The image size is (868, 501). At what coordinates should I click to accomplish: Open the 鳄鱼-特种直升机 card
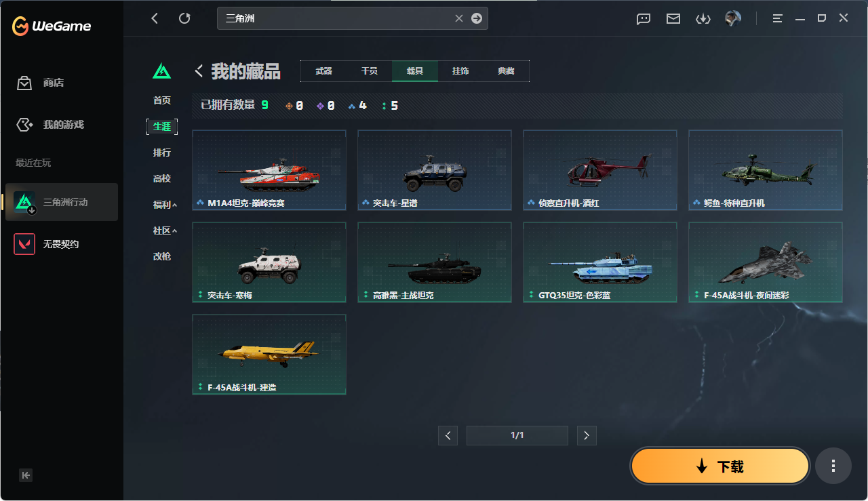(x=766, y=170)
